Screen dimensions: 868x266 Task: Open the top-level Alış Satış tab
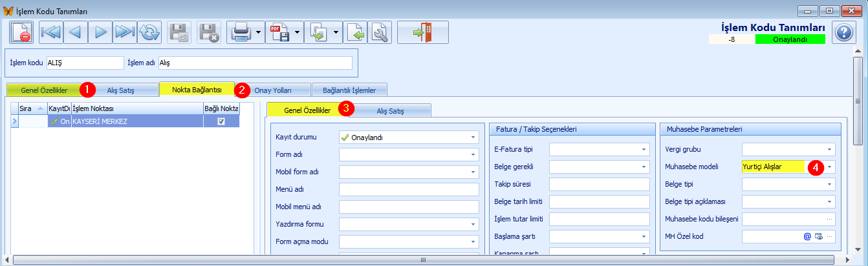pyautogui.click(x=120, y=89)
